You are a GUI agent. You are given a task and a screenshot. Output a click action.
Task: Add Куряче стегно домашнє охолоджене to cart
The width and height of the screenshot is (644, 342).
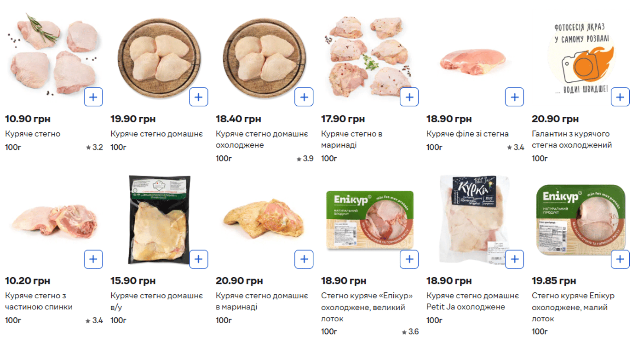304,97
